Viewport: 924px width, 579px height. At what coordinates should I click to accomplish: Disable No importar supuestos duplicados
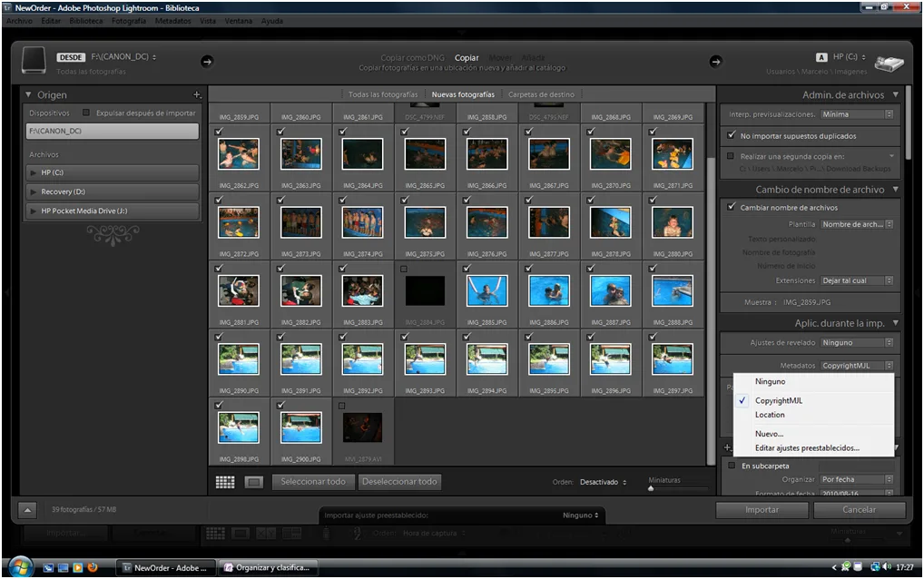(732, 135)
